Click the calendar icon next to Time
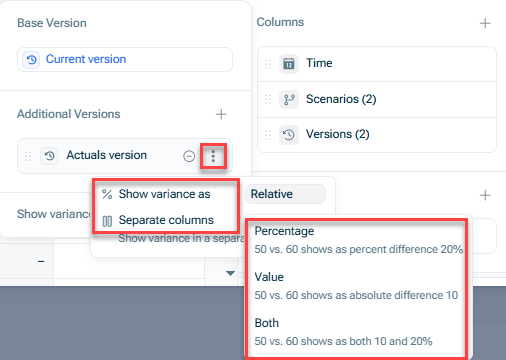The image size is (506, 360). point(289,63)
